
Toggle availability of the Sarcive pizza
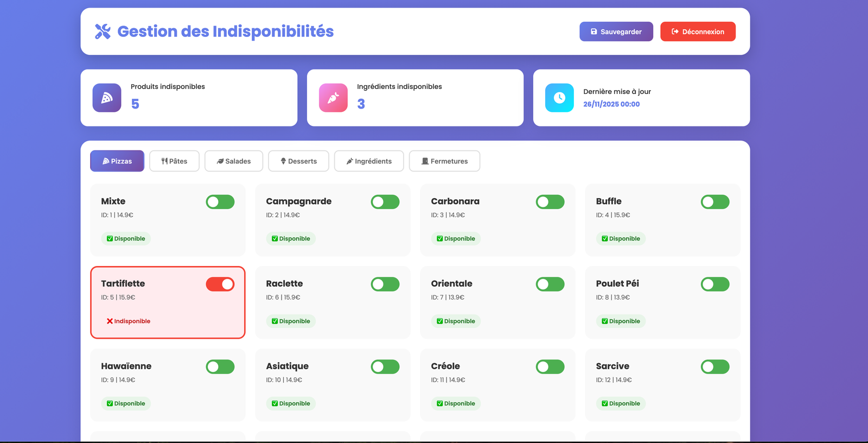715,366
